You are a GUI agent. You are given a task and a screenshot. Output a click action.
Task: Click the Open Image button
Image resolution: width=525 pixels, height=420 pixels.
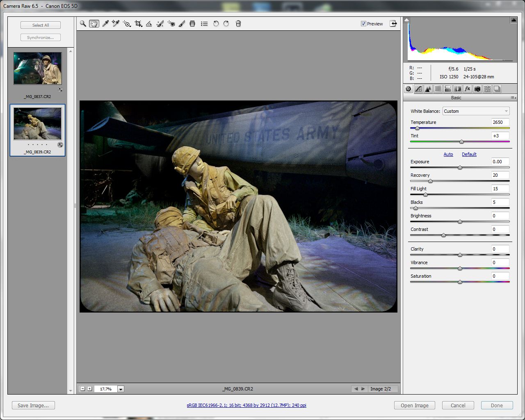415,405
